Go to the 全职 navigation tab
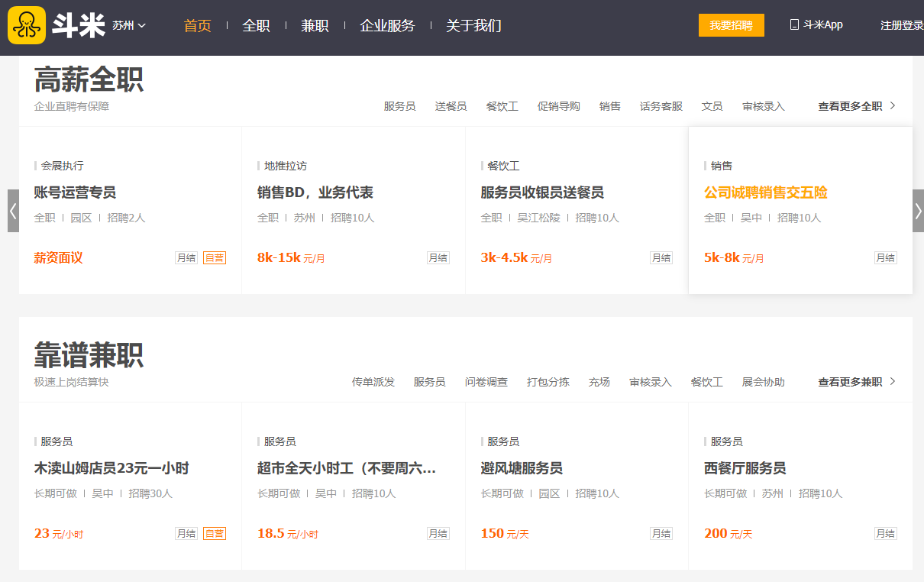This screenshot has height=582, width=924. 256,25
